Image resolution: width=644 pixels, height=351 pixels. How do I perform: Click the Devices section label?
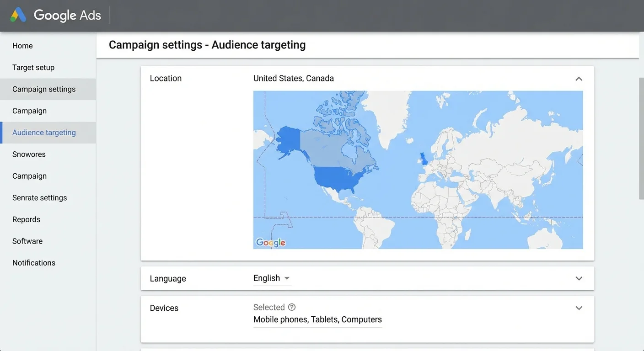[164, 308]
